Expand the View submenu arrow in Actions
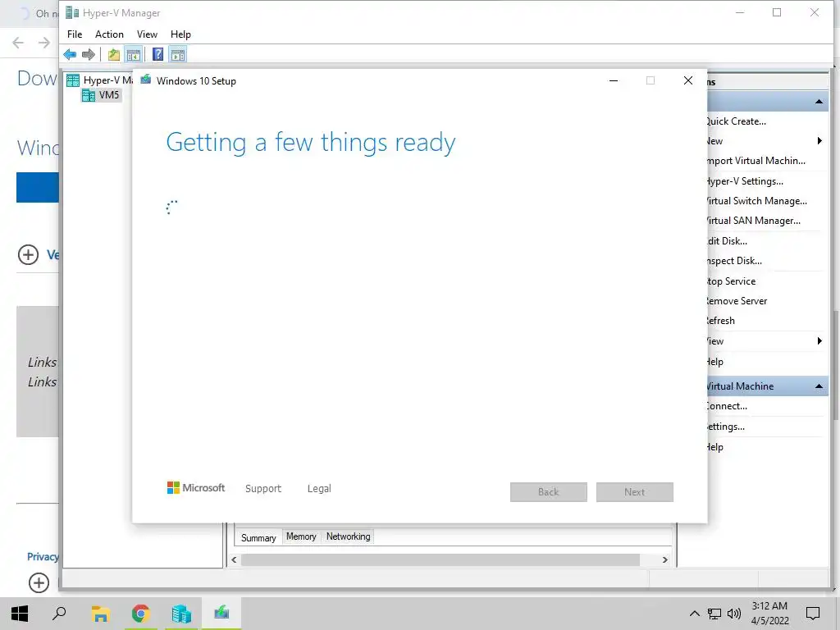The height and width of the screenshot is (630, 840). [x=819, y=340]
